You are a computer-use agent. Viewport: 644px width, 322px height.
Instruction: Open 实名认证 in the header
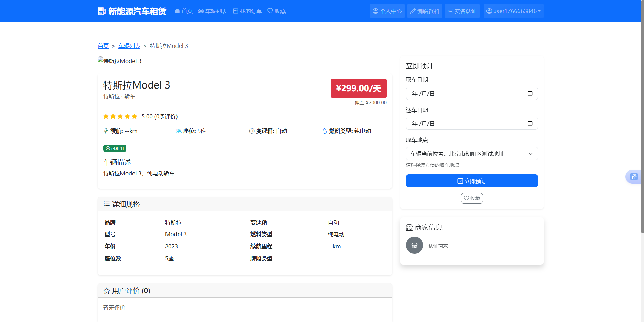[462, 11]
